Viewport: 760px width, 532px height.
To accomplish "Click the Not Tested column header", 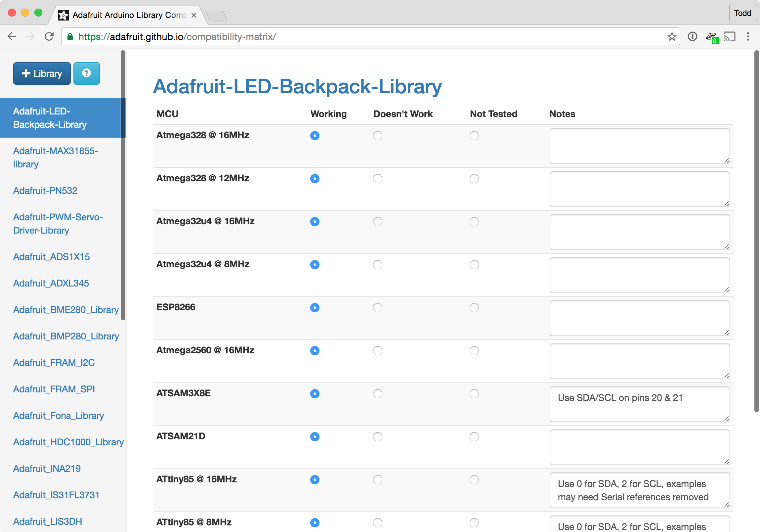I will [493, 114].
